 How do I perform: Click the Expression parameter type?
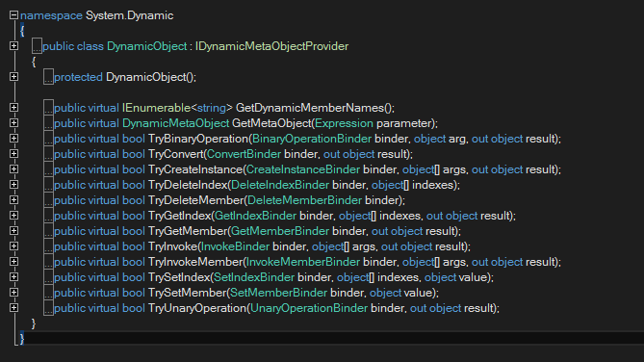coord(345,123)
